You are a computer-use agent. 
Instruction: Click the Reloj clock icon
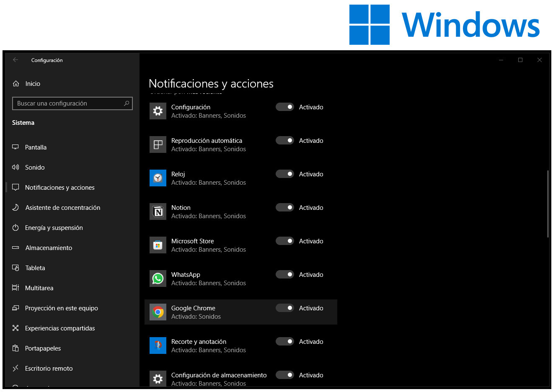(x=158, y=178)
